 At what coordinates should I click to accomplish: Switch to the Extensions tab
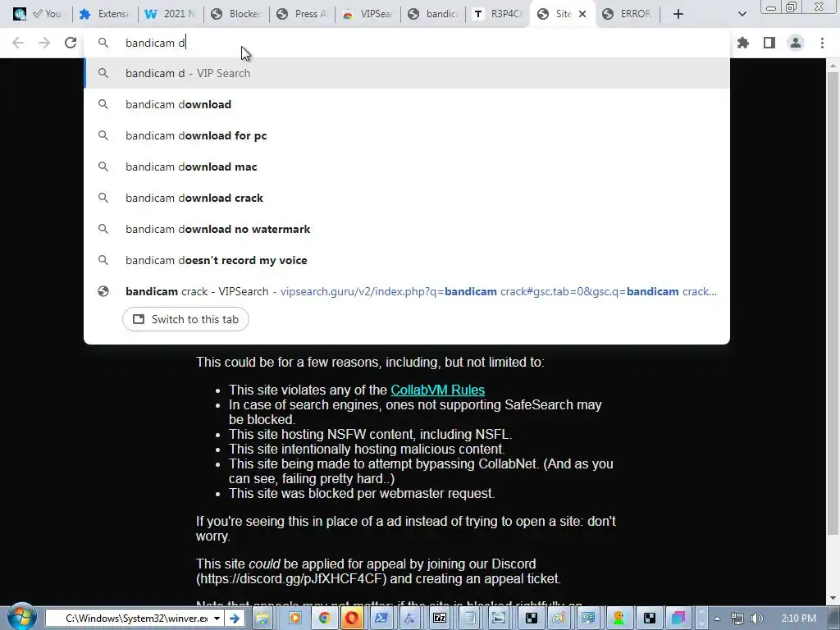point(104,14)
